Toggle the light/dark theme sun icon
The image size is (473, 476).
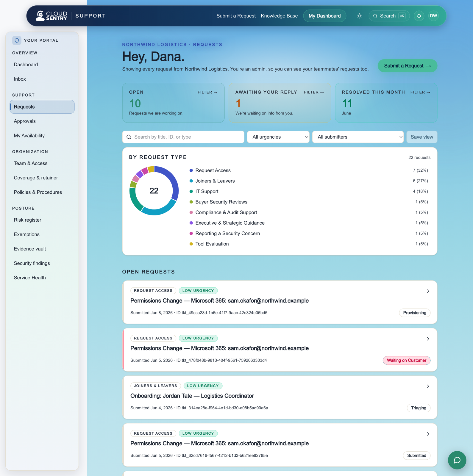(x=359, y=16)
